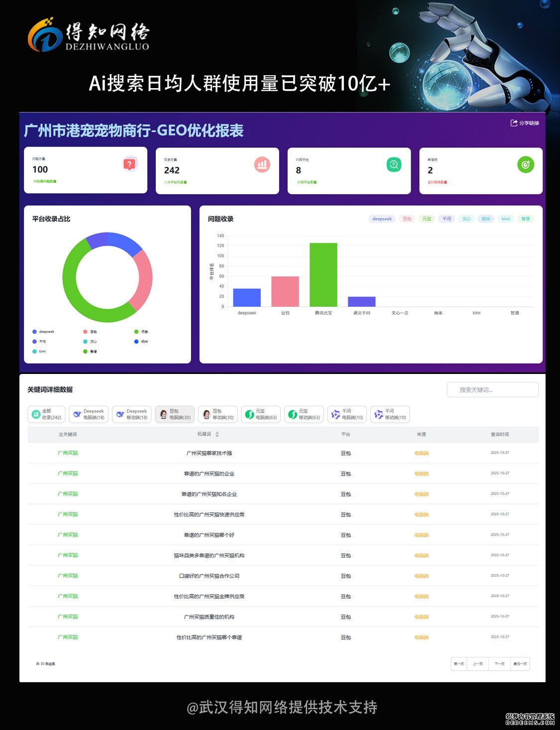The width and height of the screenshot is (560, 730).
Task: Click the green search platform icon
Action: click(394, 164)
